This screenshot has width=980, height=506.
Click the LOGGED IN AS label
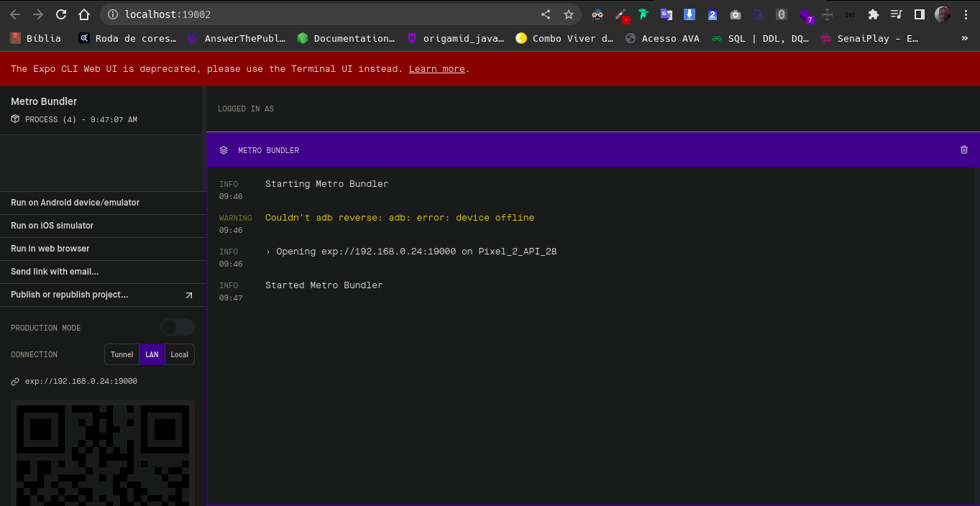pyautogui.click(x=246, y=109)
